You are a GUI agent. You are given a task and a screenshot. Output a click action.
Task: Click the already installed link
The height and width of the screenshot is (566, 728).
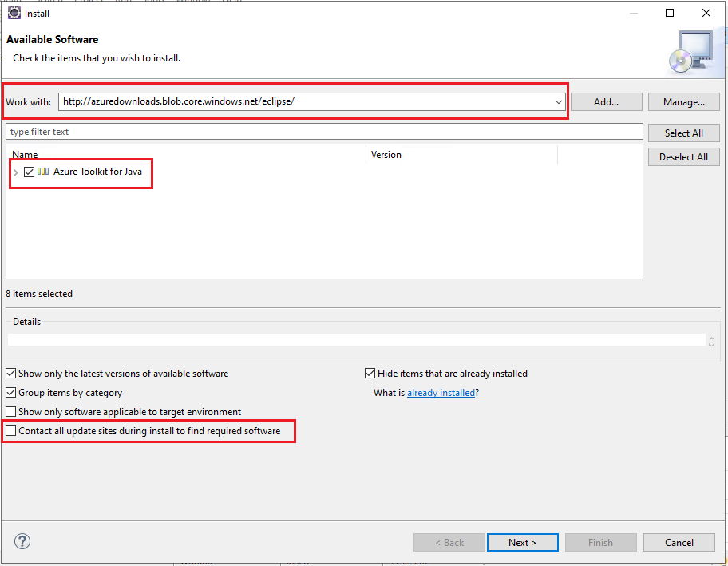[x=441, y=392]
